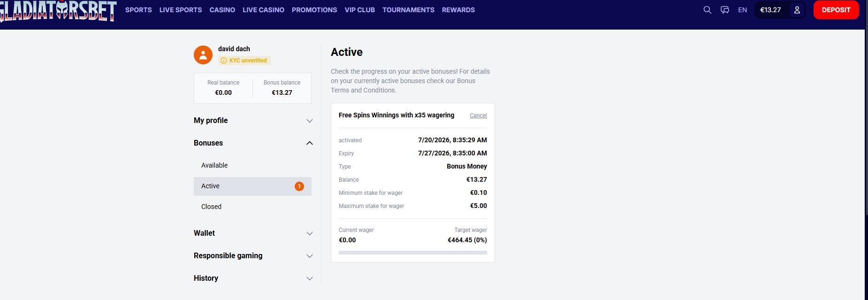Viewport: 868px width, 300px height.
Task: Expand the My profile section
Action: (253, 121)
